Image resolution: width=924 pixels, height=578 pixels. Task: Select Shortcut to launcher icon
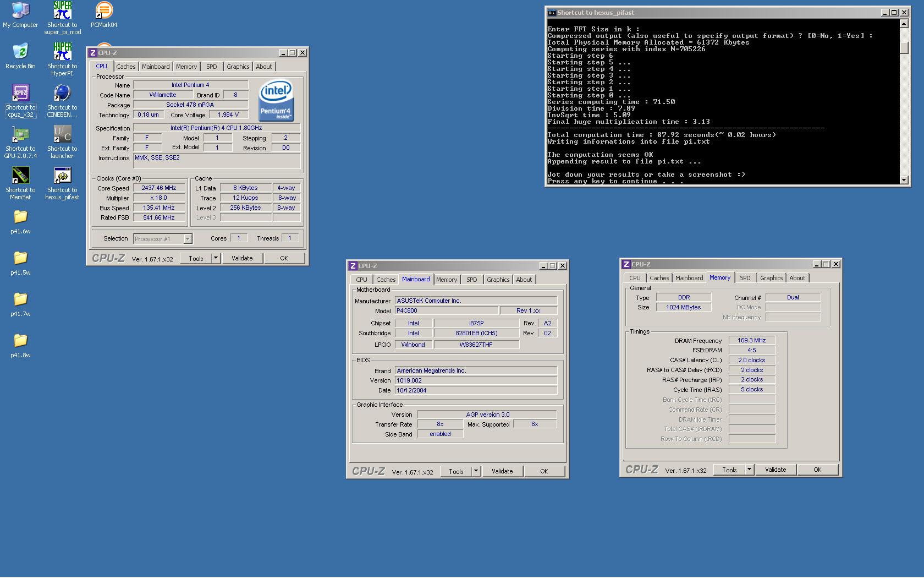62,142
